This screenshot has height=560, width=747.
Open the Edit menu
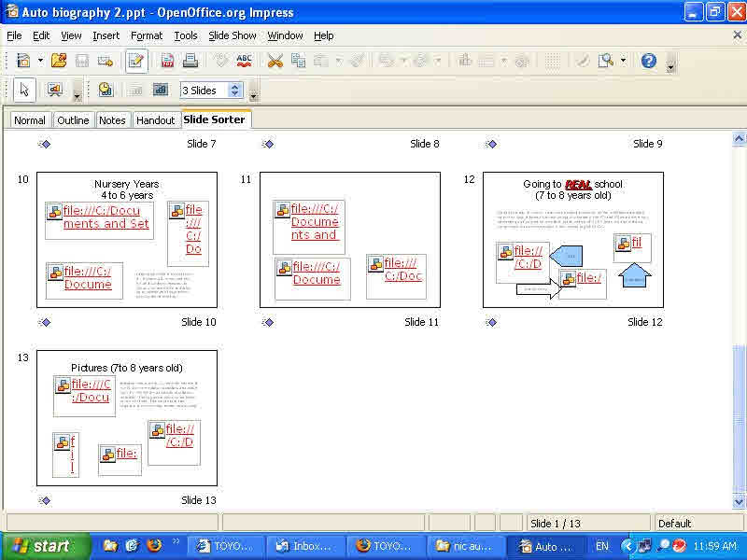(41, 35)
